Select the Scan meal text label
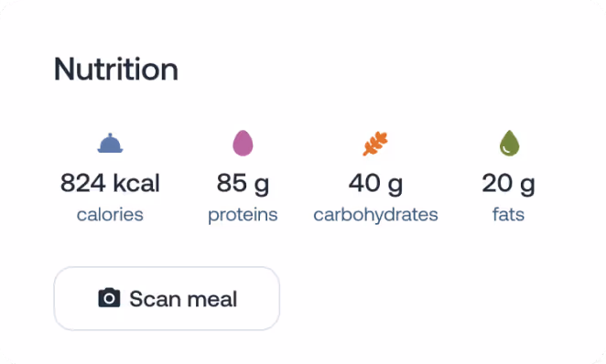 coord(183,299)
